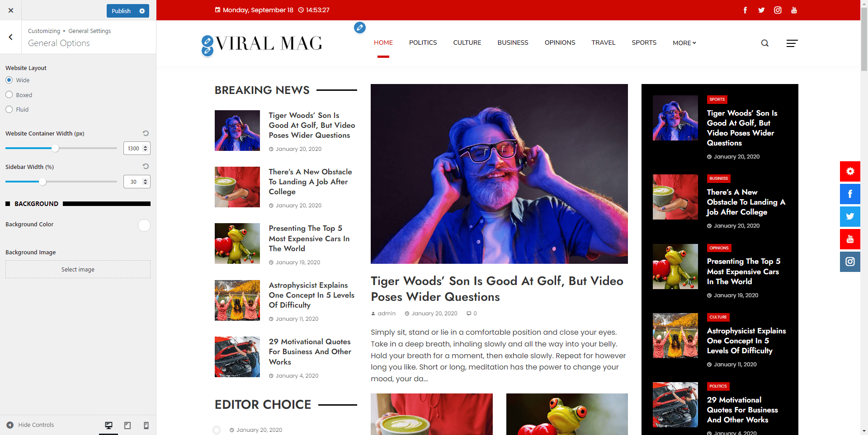Select Fluid website layout
The width and height of the screenshot is (868, 435).
[9, 109]
